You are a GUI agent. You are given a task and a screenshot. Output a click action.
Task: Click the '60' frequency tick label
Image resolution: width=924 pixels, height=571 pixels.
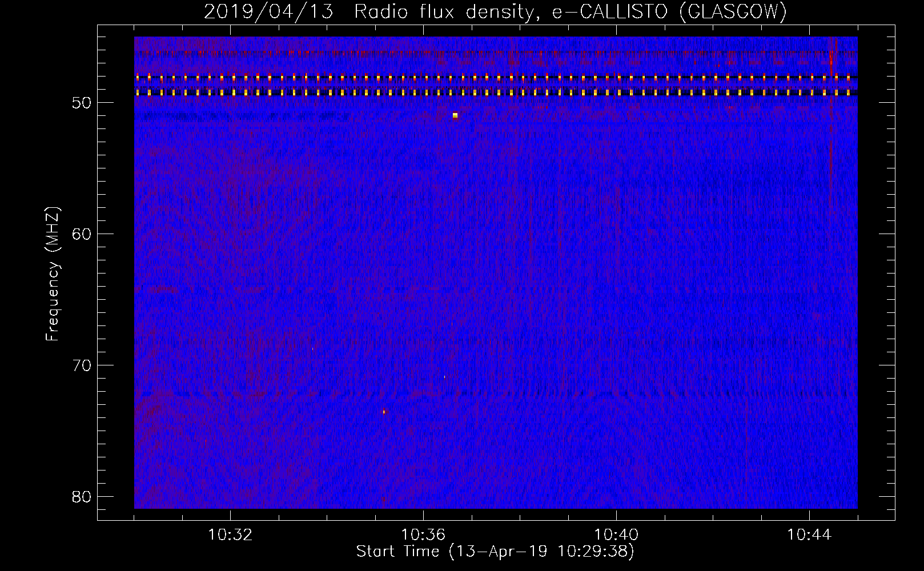[x=82, y=234]
